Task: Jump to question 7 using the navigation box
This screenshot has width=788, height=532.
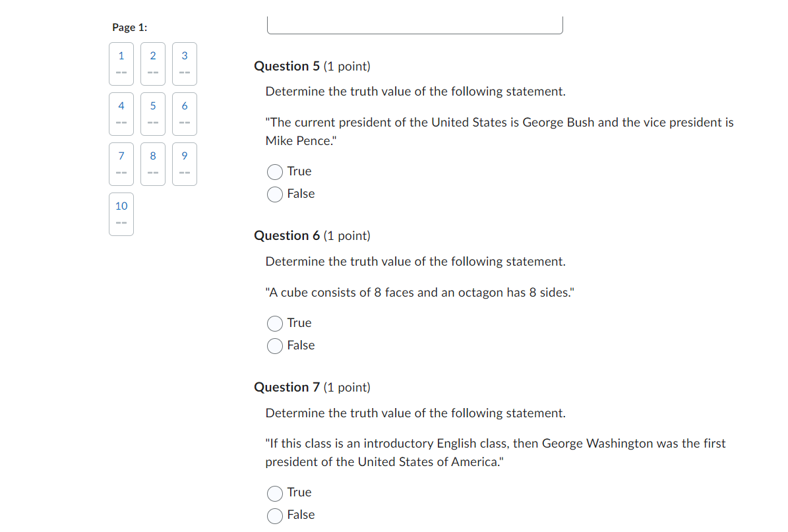Action: (121, 163)
